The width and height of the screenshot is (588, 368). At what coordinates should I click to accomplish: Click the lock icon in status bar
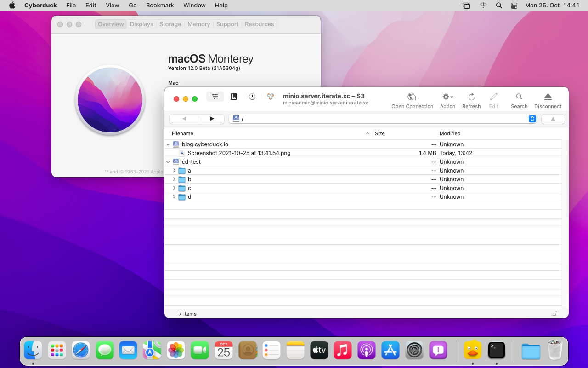click(554, 314)
